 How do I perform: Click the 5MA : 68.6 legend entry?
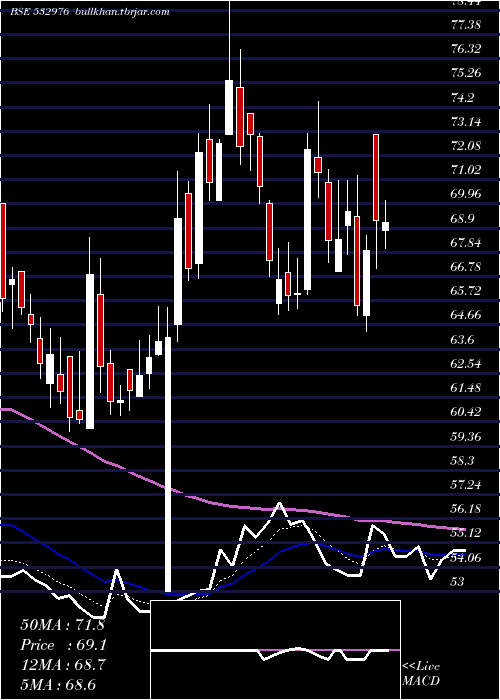click(x=58, y=684)
